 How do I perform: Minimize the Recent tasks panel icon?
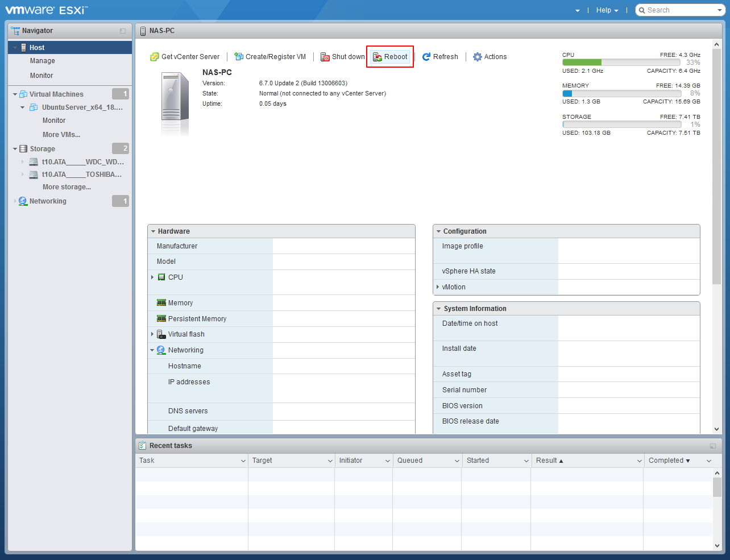[x=713, y=446]
